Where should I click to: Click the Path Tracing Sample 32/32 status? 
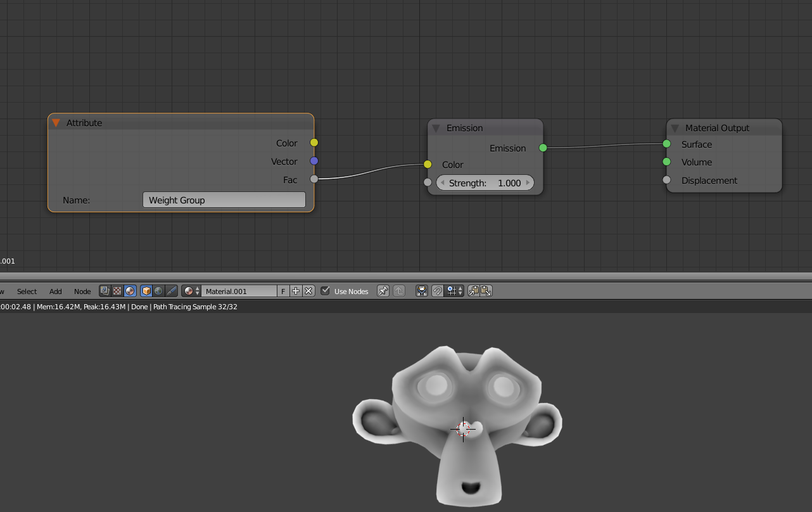click(195, 307)
